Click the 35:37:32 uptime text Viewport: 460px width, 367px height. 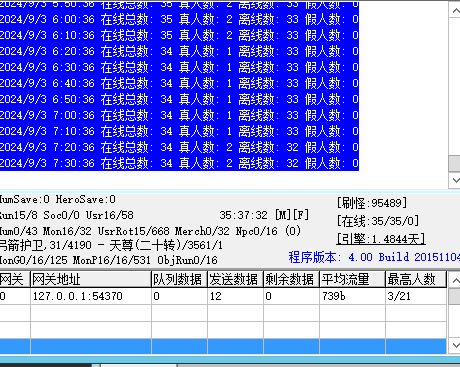[x=243, y=215]
